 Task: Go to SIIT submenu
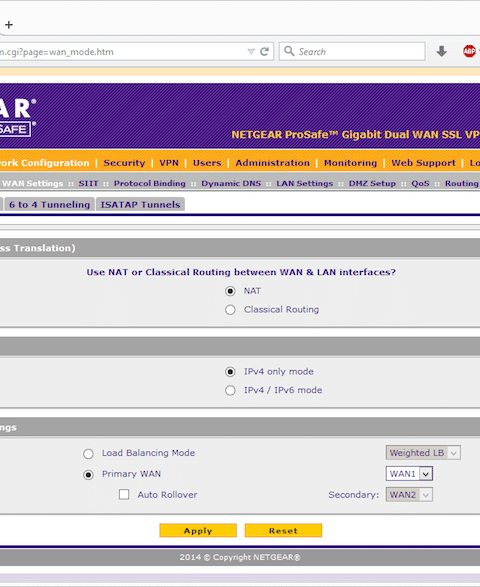pyautogui.click(x=88, y=183)
